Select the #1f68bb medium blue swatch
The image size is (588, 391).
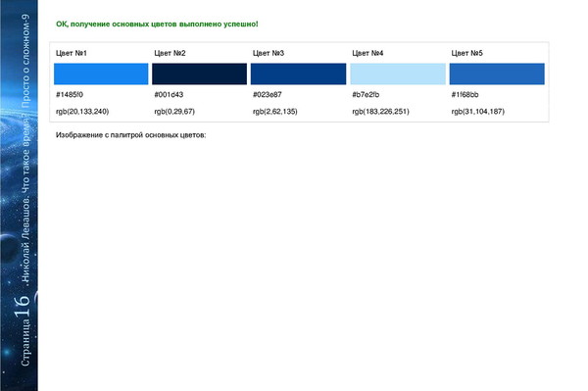tap(497, 73)
